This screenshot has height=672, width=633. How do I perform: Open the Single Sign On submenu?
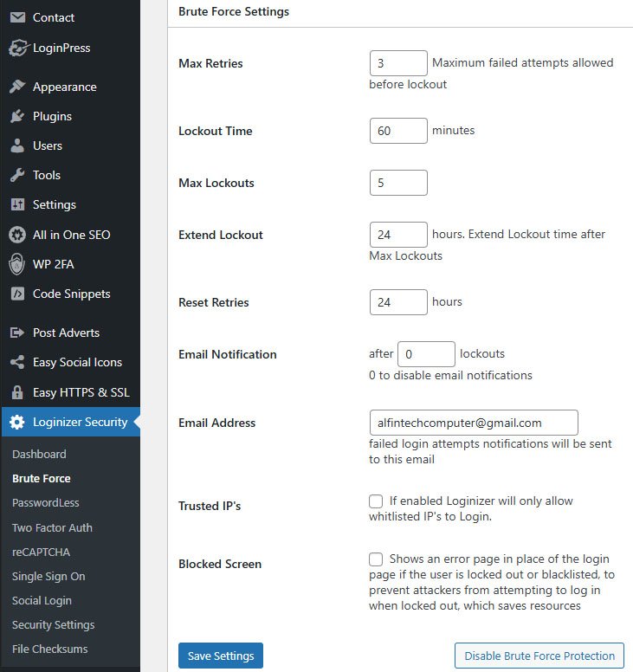coord(48,576)
